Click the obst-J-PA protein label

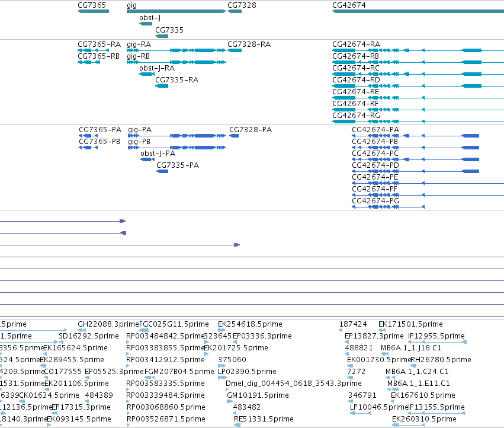158,154
